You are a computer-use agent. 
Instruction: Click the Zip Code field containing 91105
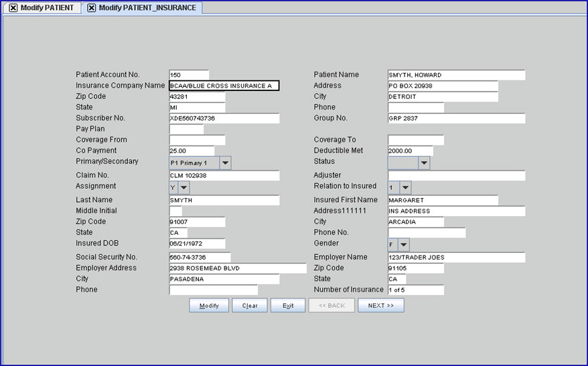[416, 268]
